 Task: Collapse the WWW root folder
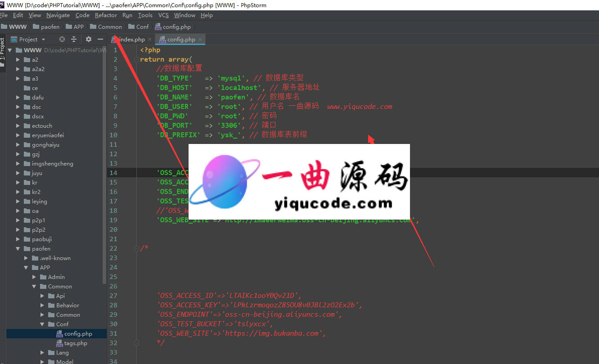pos(10,50)
